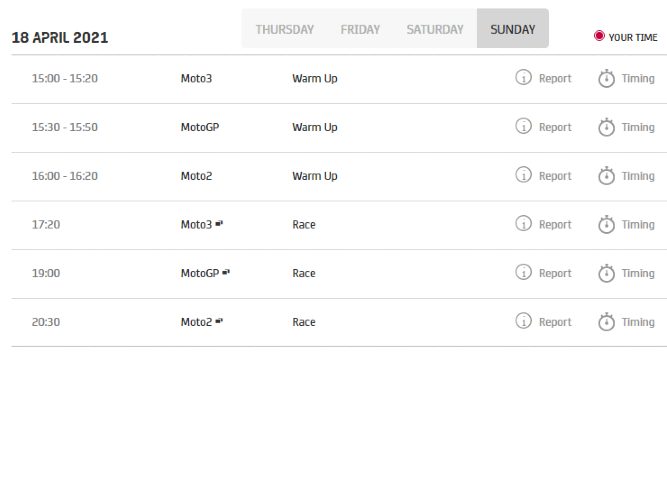This screenshot has width=667, height=486.
Task: Toggle the Your Time radio indicator
Action: coord(599,36)
